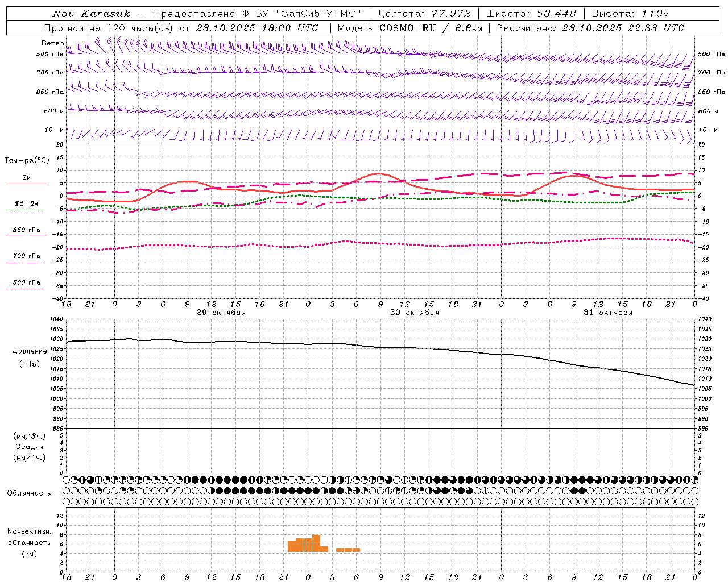This screenshot has width=728, height=582.
Task: Click the Конвективн. облачность panel label
Action: pos(30,537)
